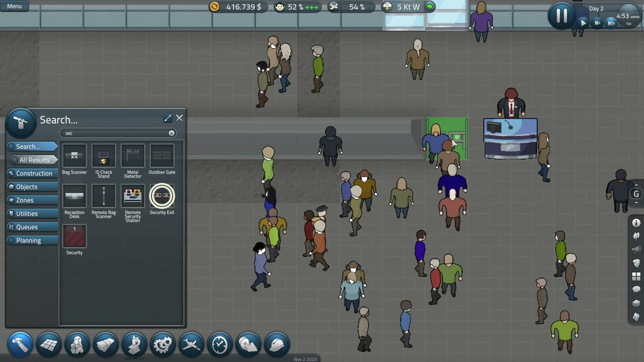Click the 54 % rating value
This screenshot has width=644, height=362.
[357, 7]
